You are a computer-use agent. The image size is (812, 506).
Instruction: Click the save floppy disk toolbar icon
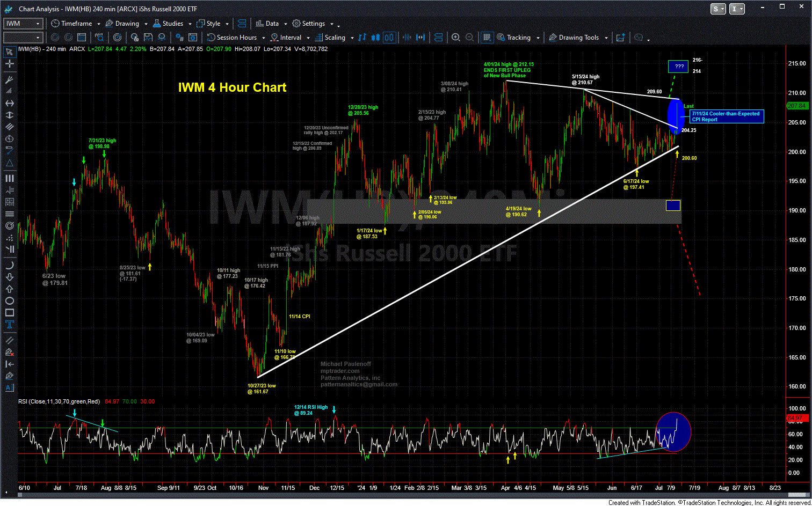[148, 38]
